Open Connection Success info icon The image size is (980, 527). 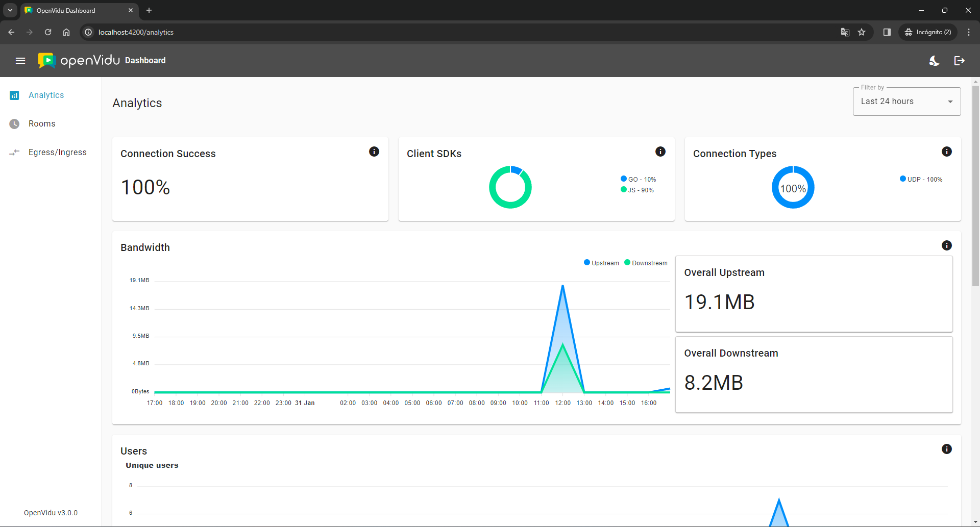tap(374, 152)
